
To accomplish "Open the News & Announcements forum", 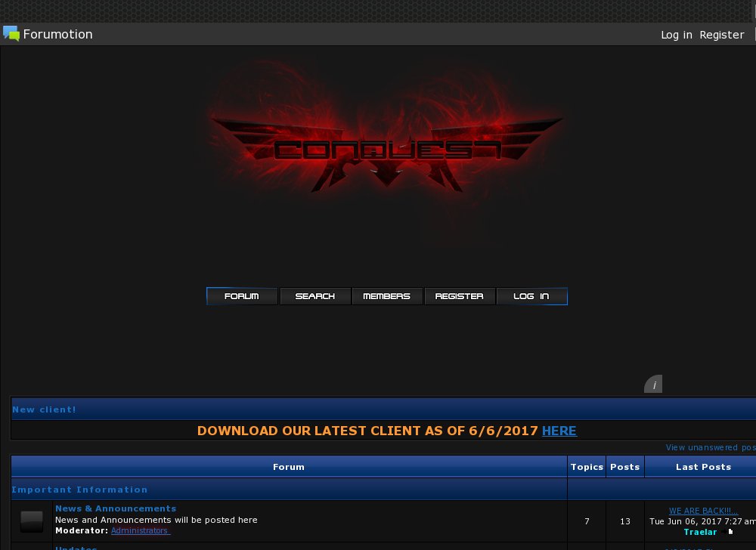I will pos(116,508).
